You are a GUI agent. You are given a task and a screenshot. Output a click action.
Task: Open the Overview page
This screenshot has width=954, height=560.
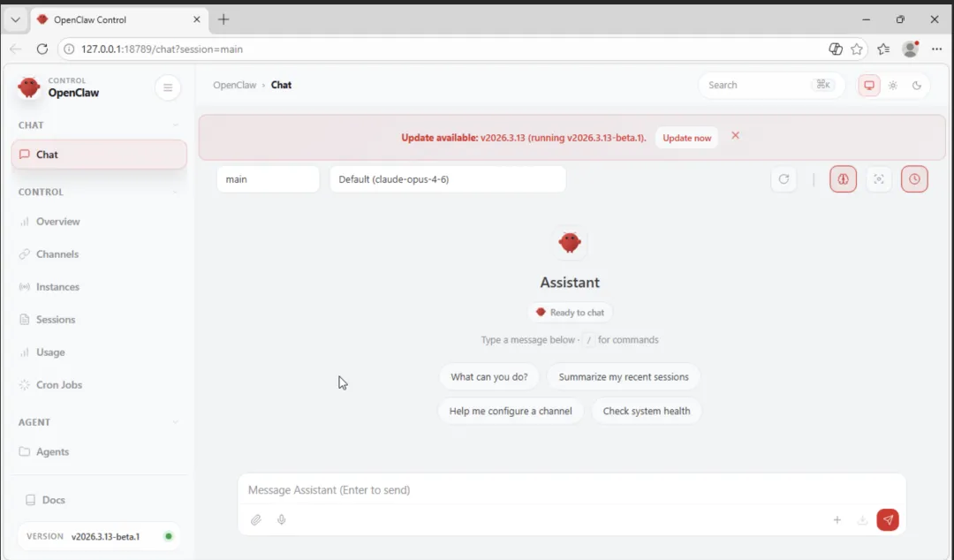tap(99, 222)
